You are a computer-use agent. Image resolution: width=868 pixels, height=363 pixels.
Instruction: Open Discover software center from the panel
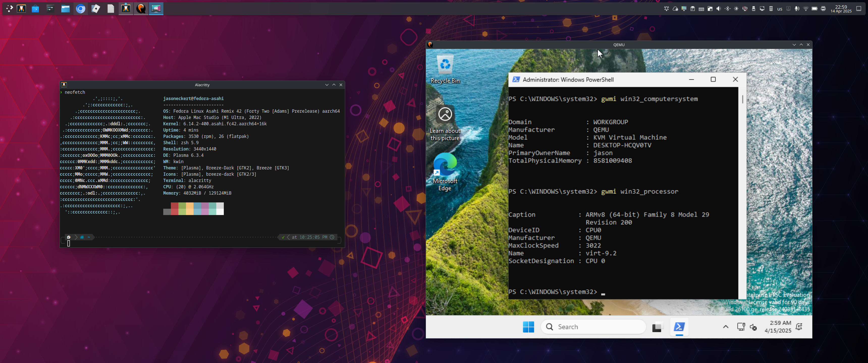tap(35, 9)
